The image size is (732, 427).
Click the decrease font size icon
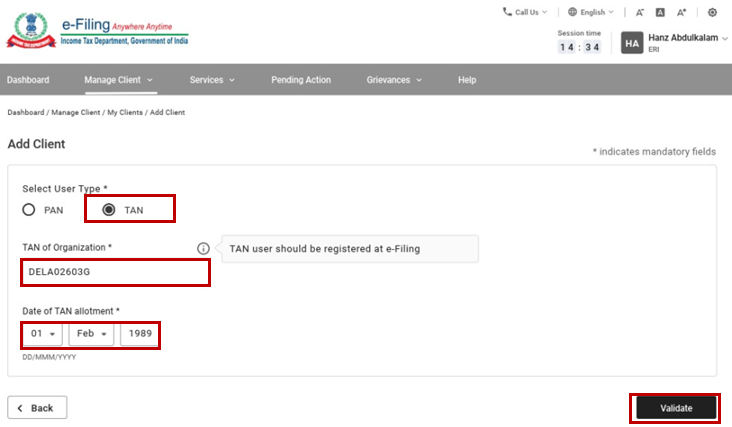pos(639,13)
